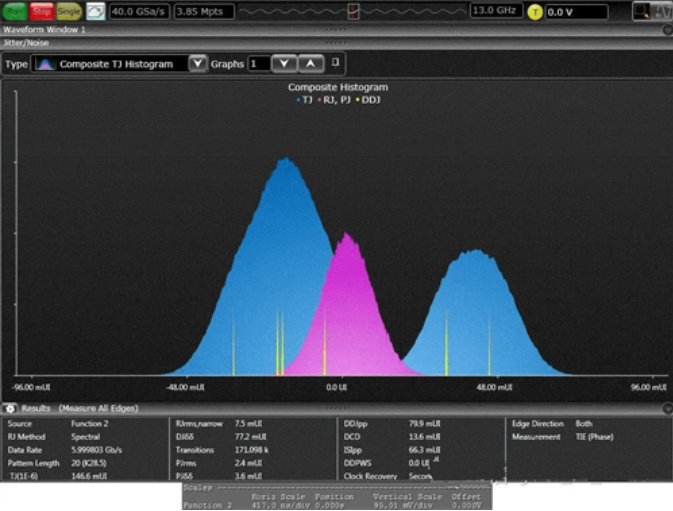Click the 96.00 mUI axis label
The width and height of the screenshot is (673, 511).
(x=649, y=387)
